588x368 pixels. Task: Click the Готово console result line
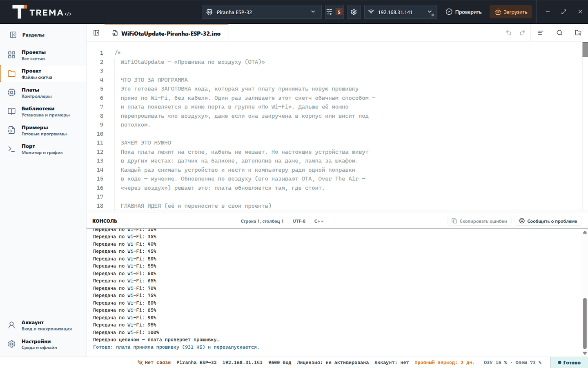[176, 347]
